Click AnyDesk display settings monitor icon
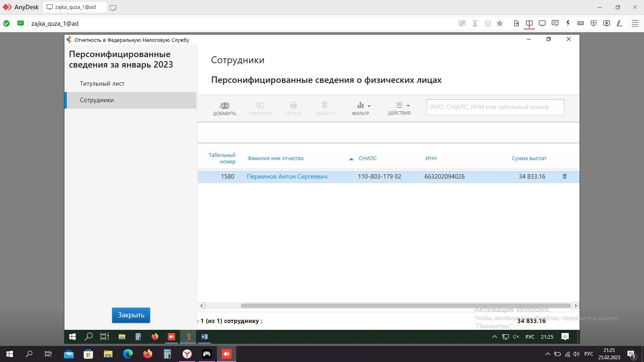This screenshot has height=362, width=644. pyautogui.click(x=542, y=23)
